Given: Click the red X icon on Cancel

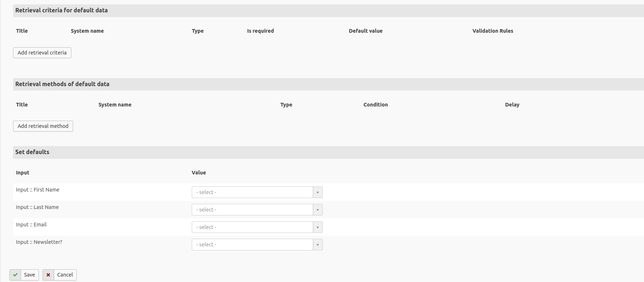Looking at the screenshot, I should pos(48,275).
